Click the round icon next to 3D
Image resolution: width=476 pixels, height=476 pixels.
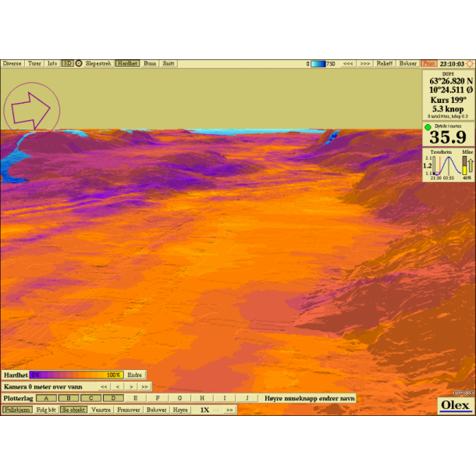click(79, 63)
